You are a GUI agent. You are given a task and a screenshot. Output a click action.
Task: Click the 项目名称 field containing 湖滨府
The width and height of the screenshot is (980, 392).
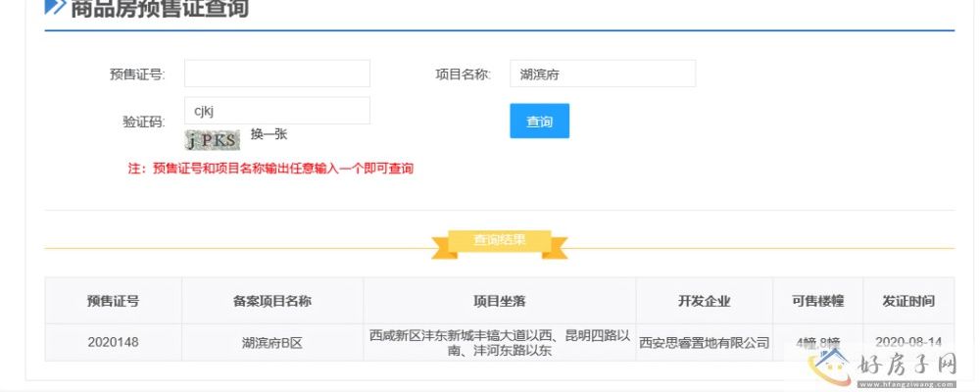(x=602, y=73)
